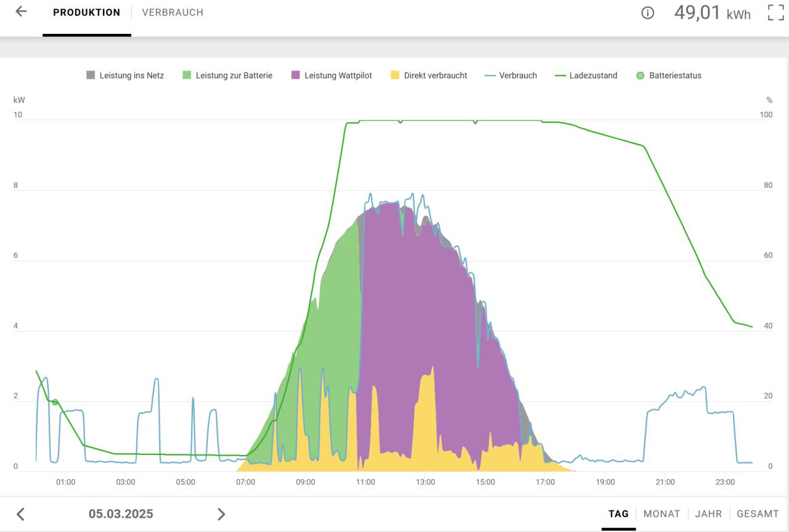Switch to the Verbrauch tab
Image resolution: width=789 pixels, height=532 pixels.
(x=173, y=12)
